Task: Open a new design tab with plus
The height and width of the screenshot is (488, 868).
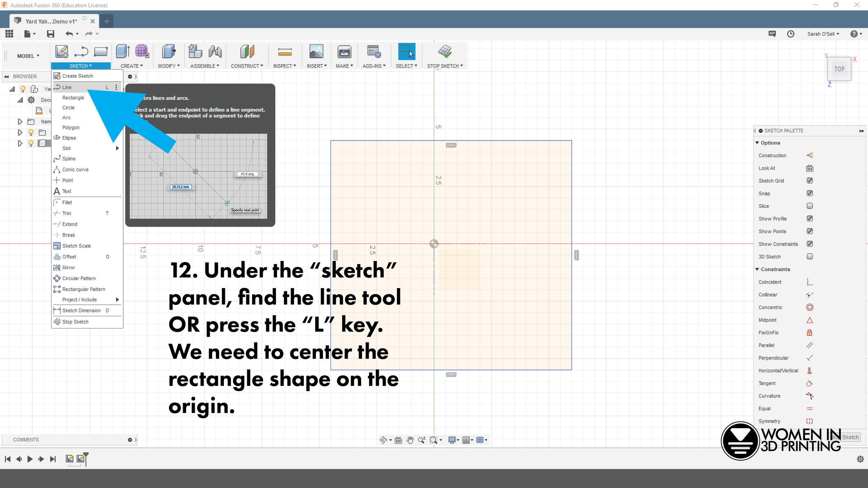Action: click(x=107, y=22)
